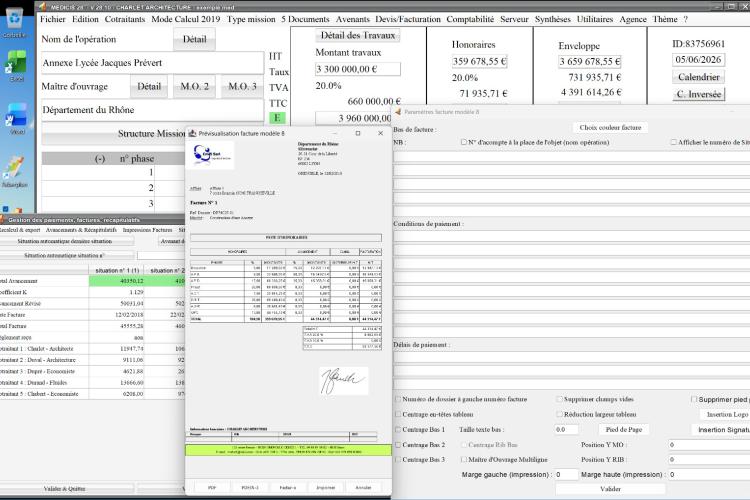Screen dimensions: 750x500
Task: Click the yellow-green footer band in invoice preview
Action: click(x=288, y=450)
